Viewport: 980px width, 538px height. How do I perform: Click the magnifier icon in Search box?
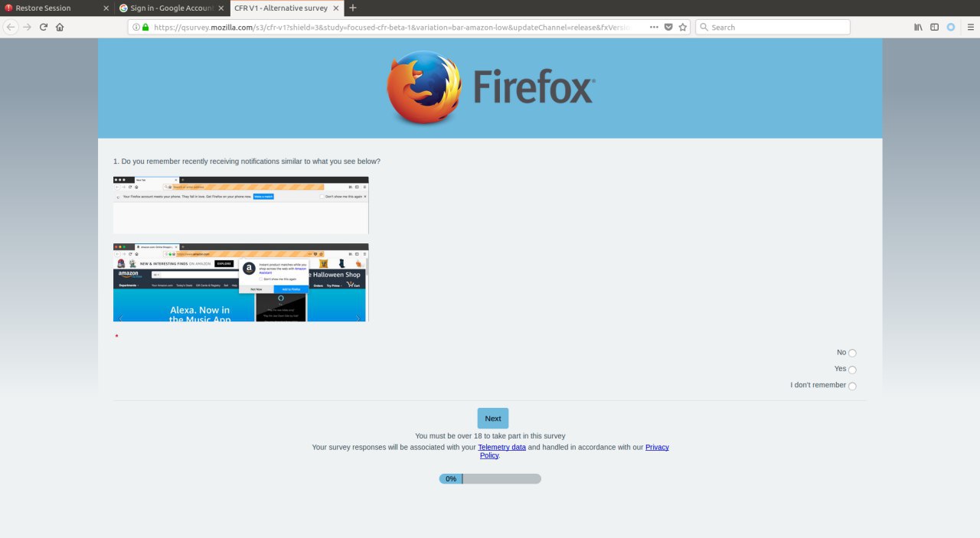704,27
